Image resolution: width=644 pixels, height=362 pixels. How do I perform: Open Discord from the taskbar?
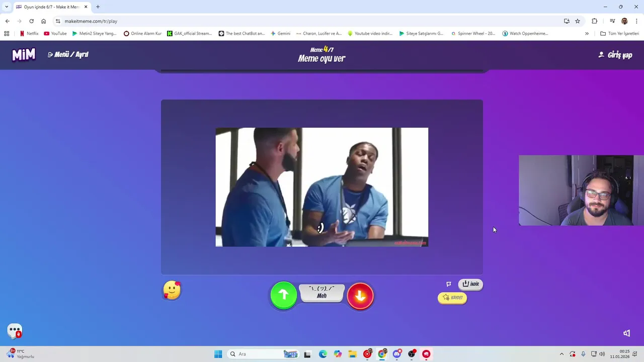click(x=397, y=354)
